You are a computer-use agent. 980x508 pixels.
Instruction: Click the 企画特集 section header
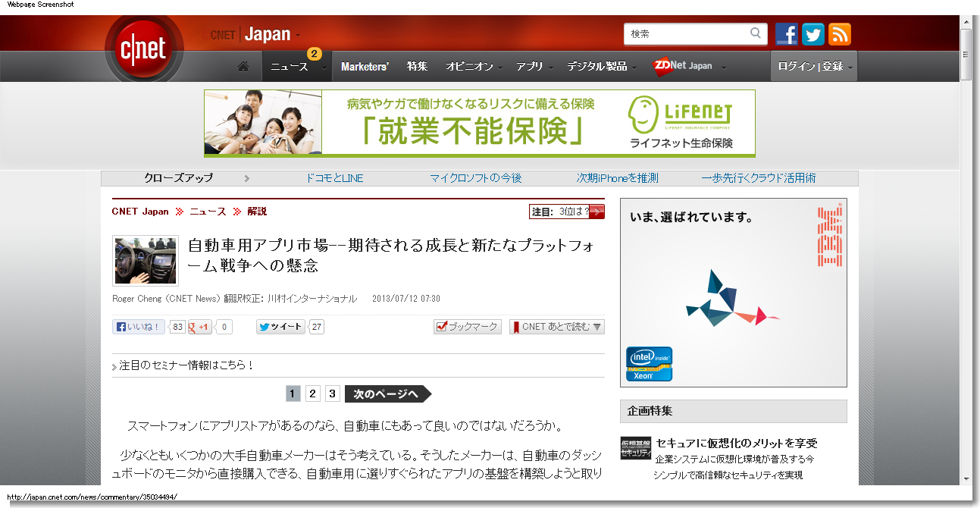(734, 411)
